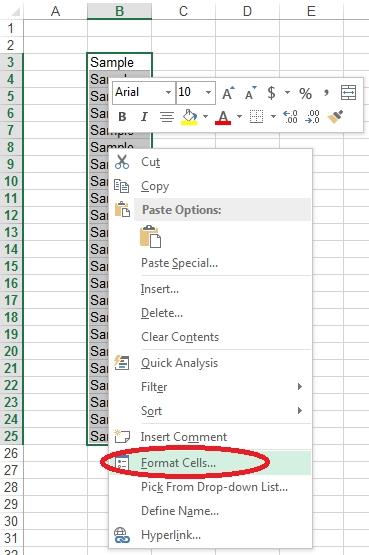Click the Comma Style icon
369x555 pixels.
pos(326,93)
